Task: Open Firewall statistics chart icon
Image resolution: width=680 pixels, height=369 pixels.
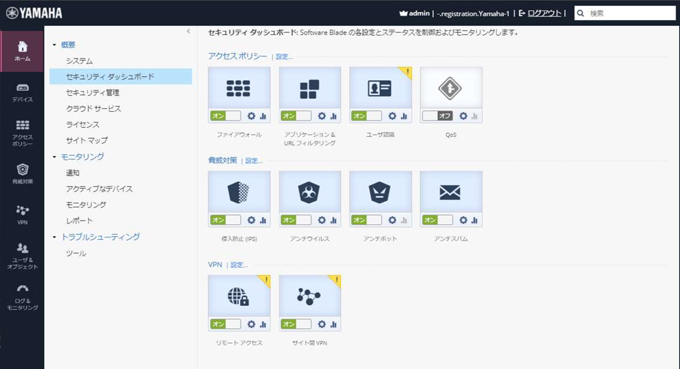Action: 263,116
